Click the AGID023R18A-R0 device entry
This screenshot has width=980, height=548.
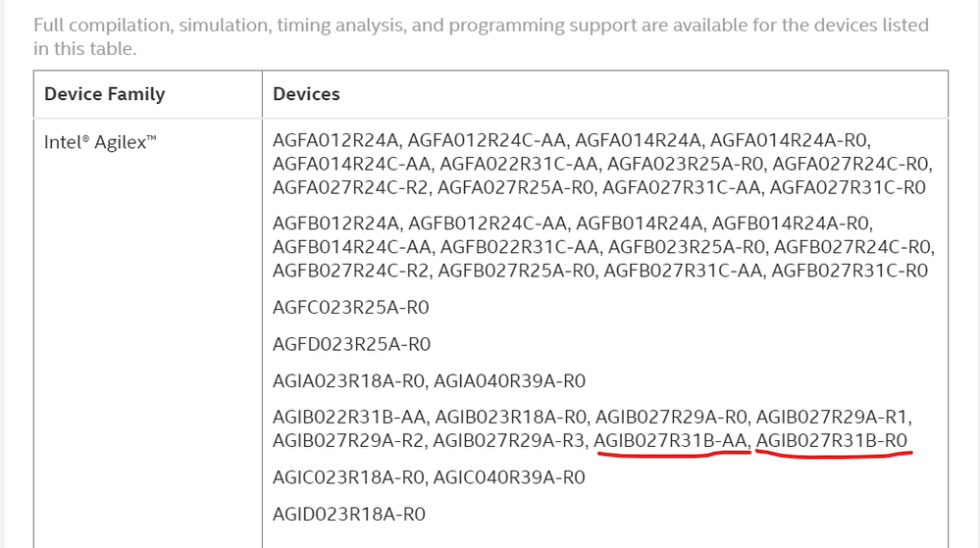pyautogui.click(x=349, y=514)
